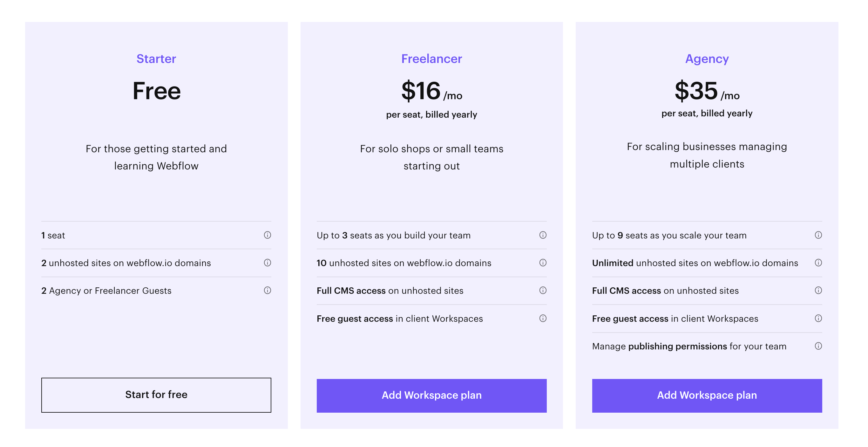The height and width of the screenshot is (447, 868).
Task: Open Freelancer Full CMS access info icon
Action: [x=543, y=290]
